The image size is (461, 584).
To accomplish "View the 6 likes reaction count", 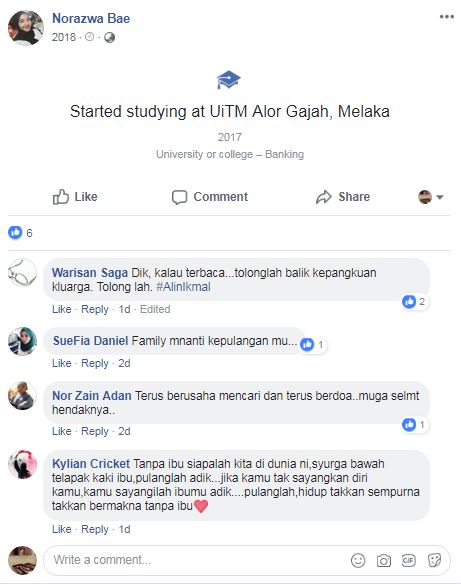I will coord(20,233).
